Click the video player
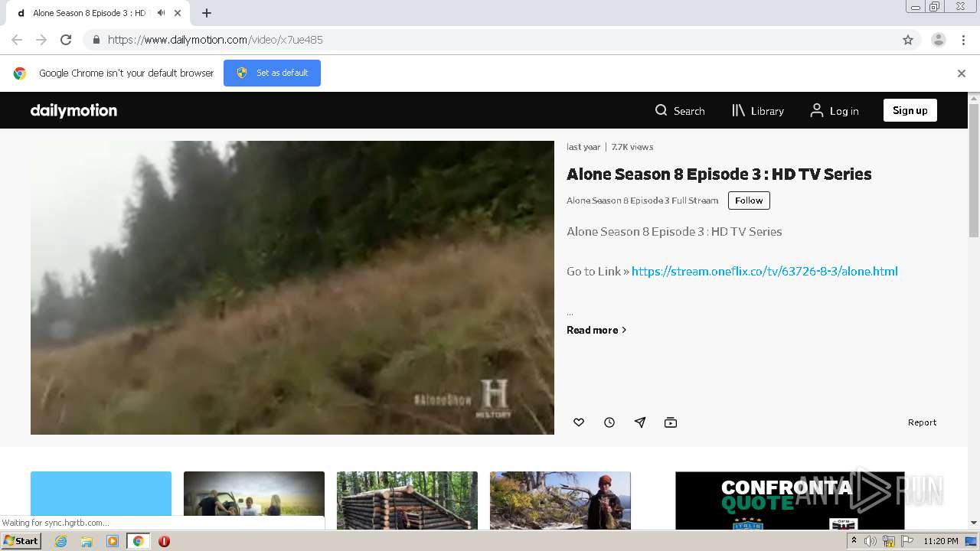The width and height of the screenshot is (980, 551). 292,288
